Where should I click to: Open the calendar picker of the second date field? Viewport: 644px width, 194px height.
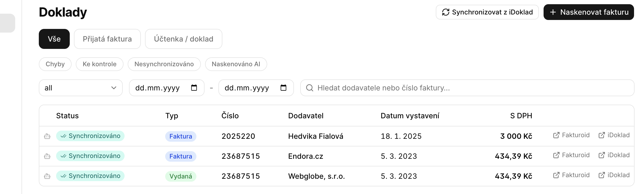(x=283, y=88)
